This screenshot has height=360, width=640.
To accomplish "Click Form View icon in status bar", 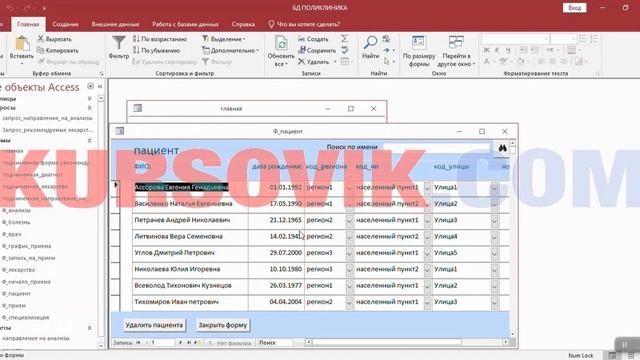I will pyautogui.click(x=612, y=356).
